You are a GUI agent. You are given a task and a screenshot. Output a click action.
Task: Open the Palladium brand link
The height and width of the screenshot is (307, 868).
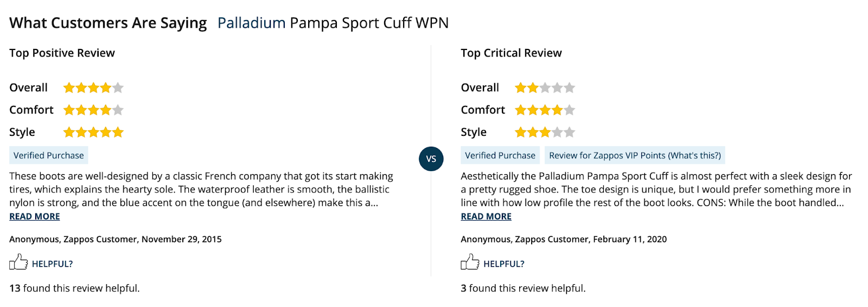(251, 23)
